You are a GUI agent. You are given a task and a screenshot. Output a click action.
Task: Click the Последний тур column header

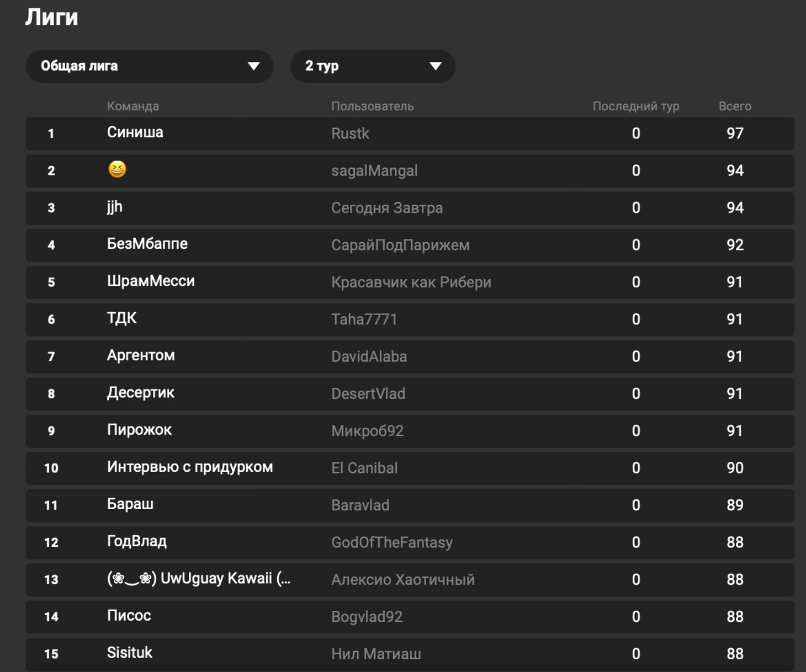(636, 106)
